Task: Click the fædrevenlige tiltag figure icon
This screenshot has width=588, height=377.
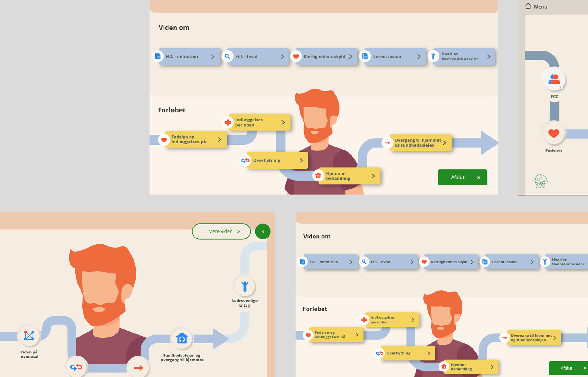Action: [x=245, y=286]
